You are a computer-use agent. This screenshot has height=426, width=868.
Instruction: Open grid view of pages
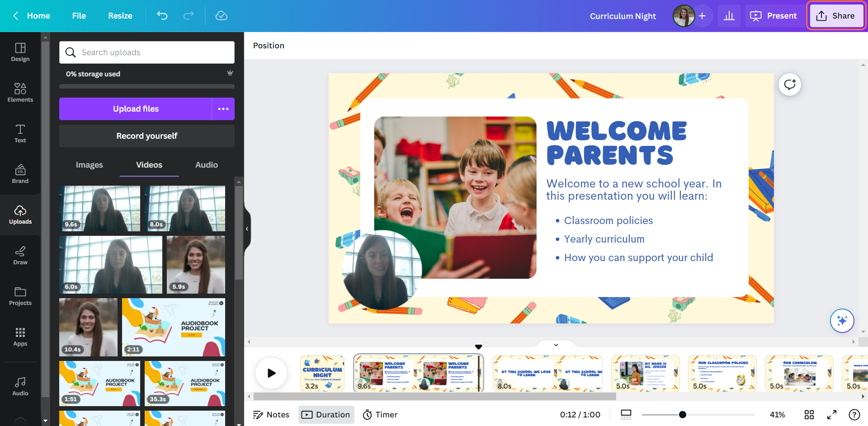click(809, 415)
